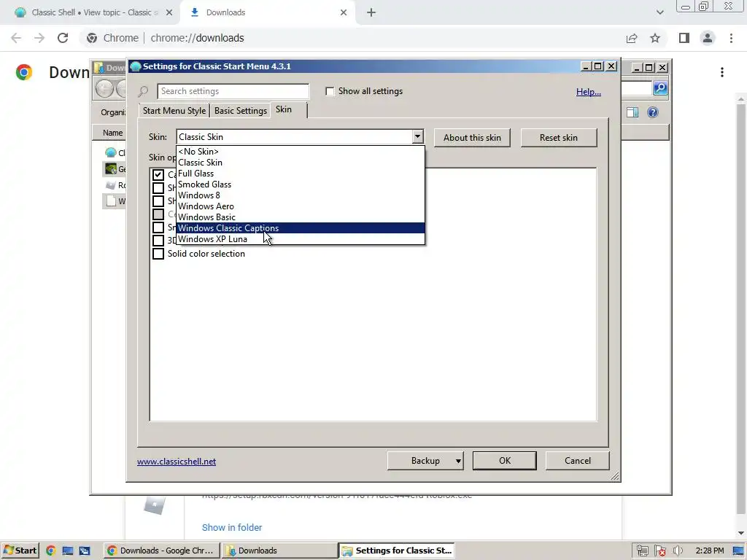Choose Windows XP Luna from skin list
This screenshot has height=560, width=747.
click(x=300, y=239)
